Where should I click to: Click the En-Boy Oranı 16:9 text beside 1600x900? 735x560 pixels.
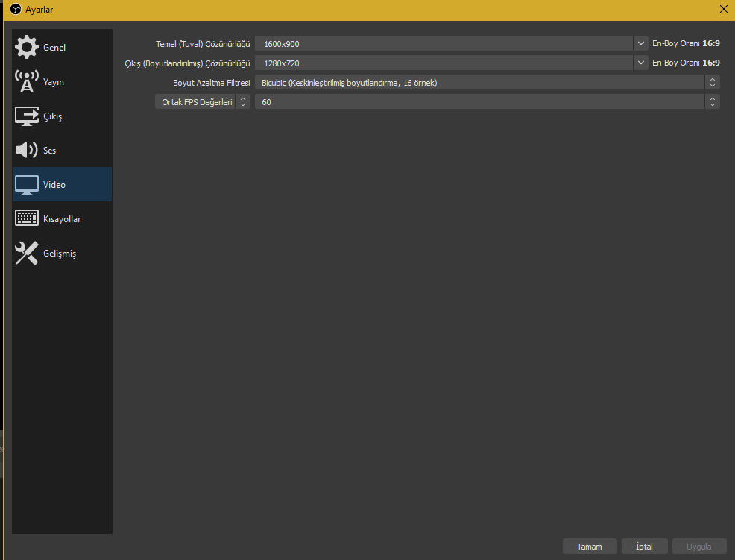[x=686, y=43]
